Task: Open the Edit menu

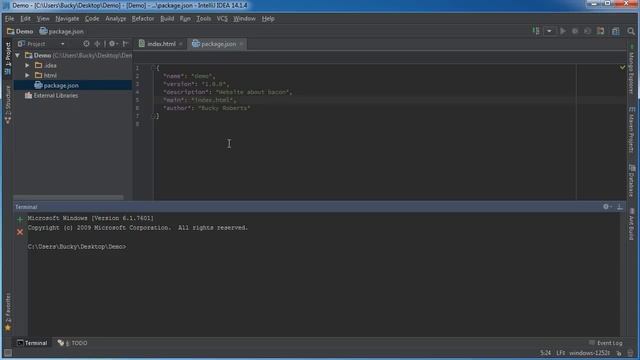Action: pos(25,19)
